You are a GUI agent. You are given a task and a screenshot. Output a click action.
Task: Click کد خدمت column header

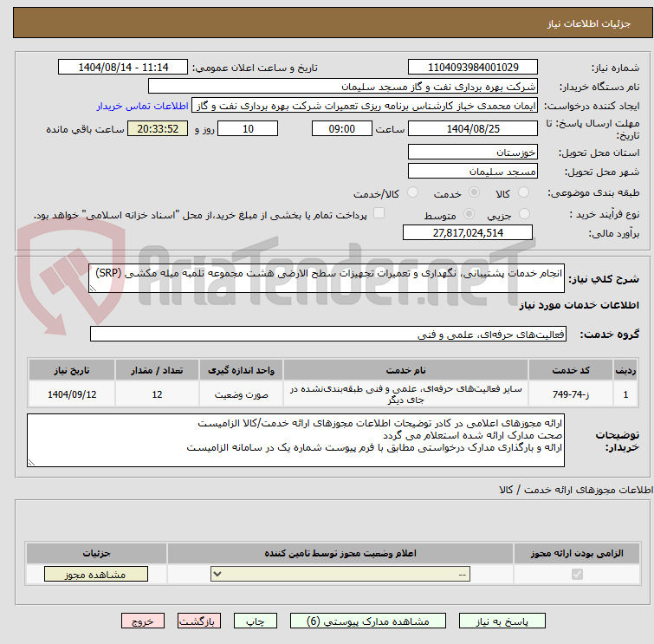coord(571,370)
